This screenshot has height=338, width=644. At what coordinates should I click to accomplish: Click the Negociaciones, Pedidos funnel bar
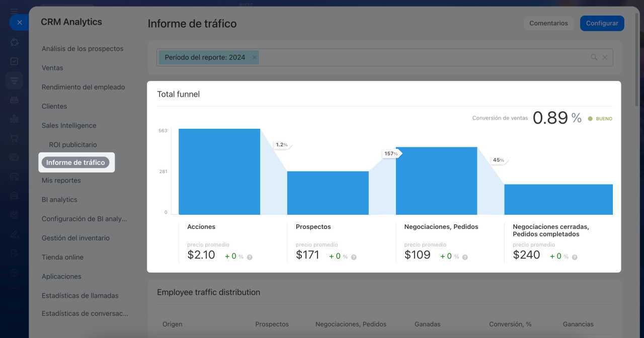point(436,181)
